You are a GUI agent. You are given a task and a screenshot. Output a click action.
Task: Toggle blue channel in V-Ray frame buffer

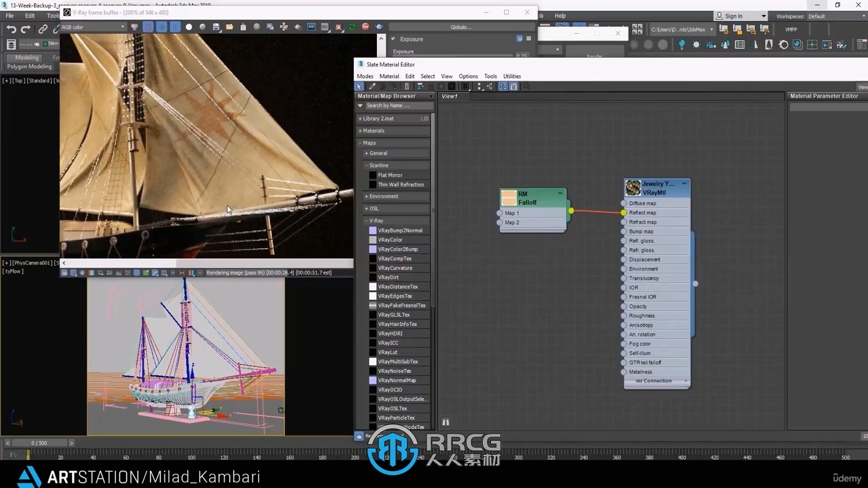[175, 27]
